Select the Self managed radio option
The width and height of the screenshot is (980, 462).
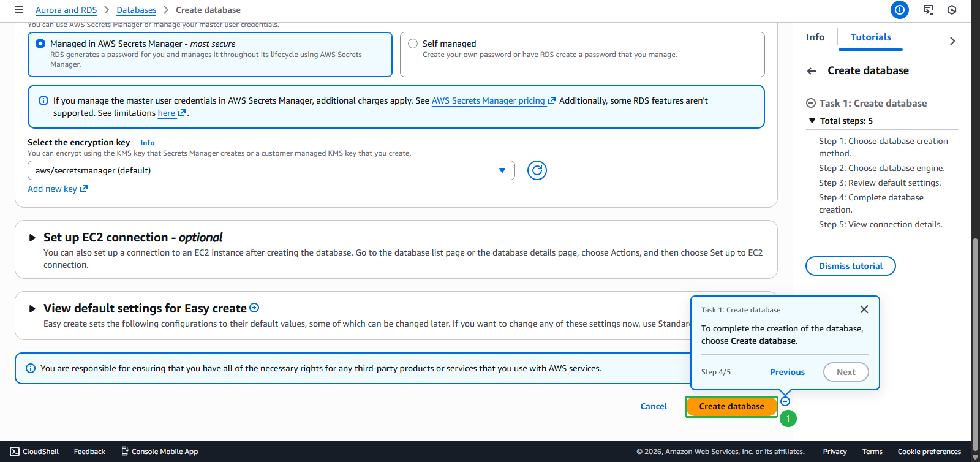(413, 44)
